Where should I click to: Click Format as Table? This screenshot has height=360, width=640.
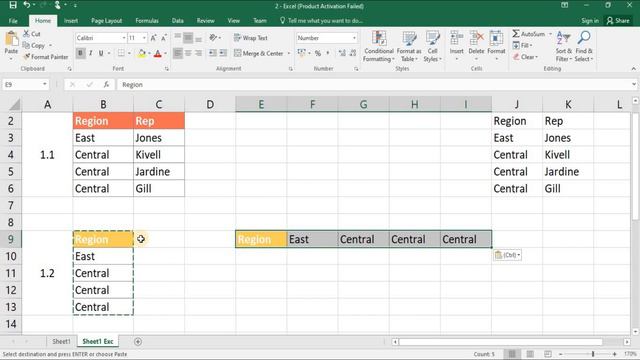(x=409, y=47)
